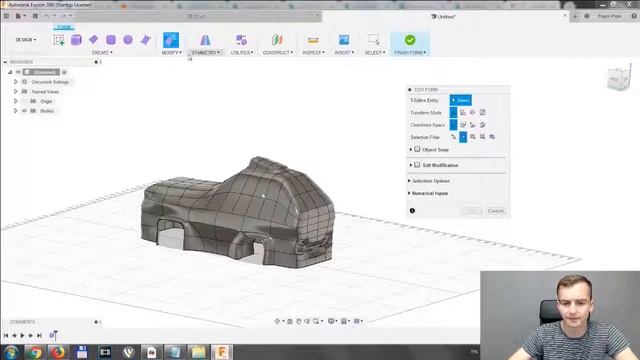This screenshot has width=640, height=360.
Task: Choose the second Coordinate Space option
Action: point(463,124)
